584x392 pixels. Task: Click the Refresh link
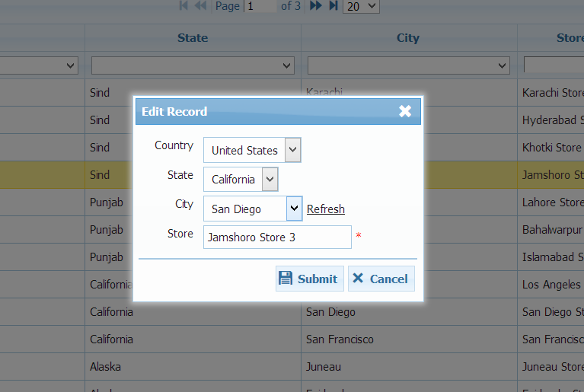(x=325, y=209)
